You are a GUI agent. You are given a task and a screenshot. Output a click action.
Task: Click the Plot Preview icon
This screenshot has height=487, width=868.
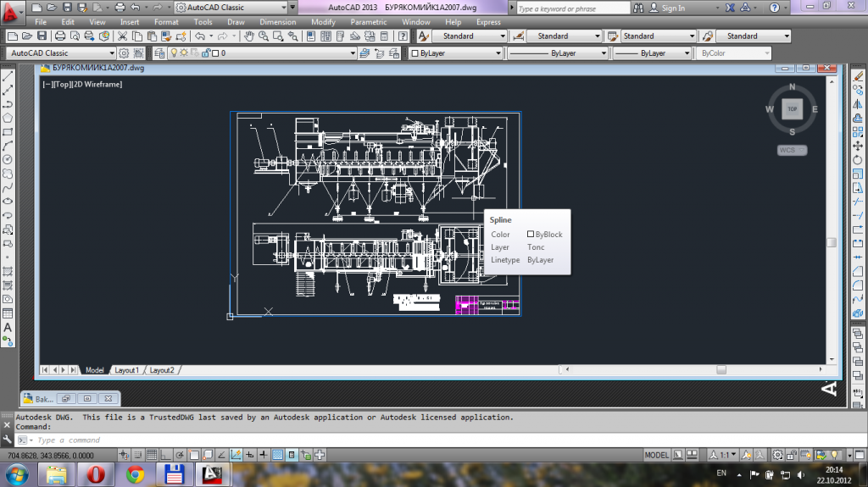pos(75,36)
